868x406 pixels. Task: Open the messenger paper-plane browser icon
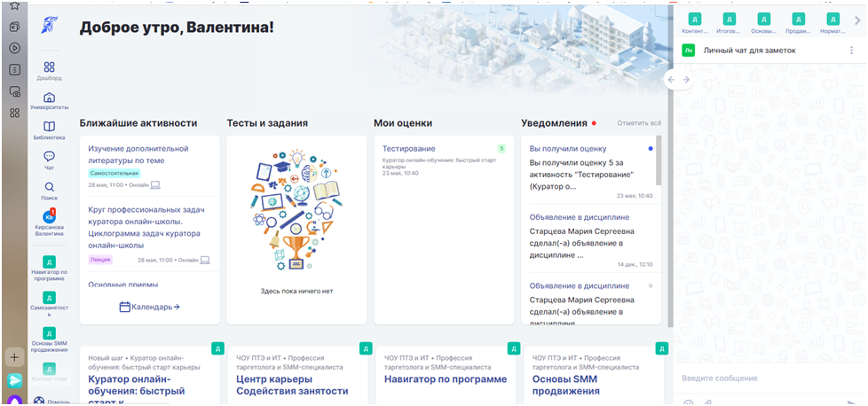coord(14,380)
